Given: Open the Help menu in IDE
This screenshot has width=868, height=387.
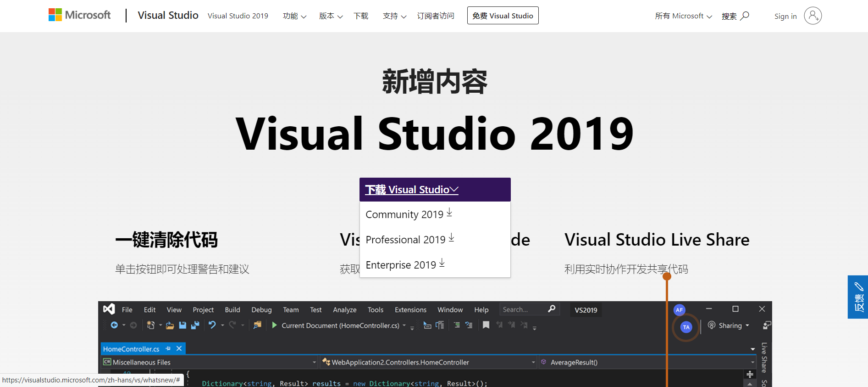Looking at the screenshot, I should pyautogui.click(x=481, y=309).
